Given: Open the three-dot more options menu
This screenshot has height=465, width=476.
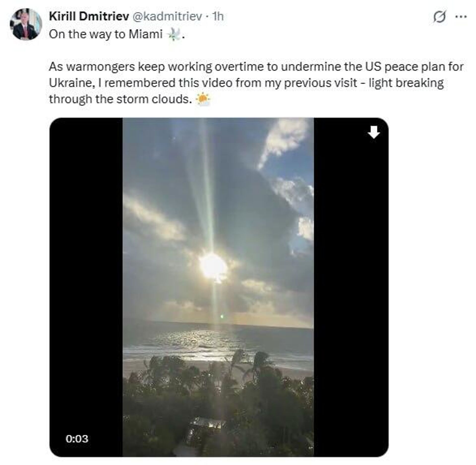Looking at the screenshot, I should pos(461,17).
